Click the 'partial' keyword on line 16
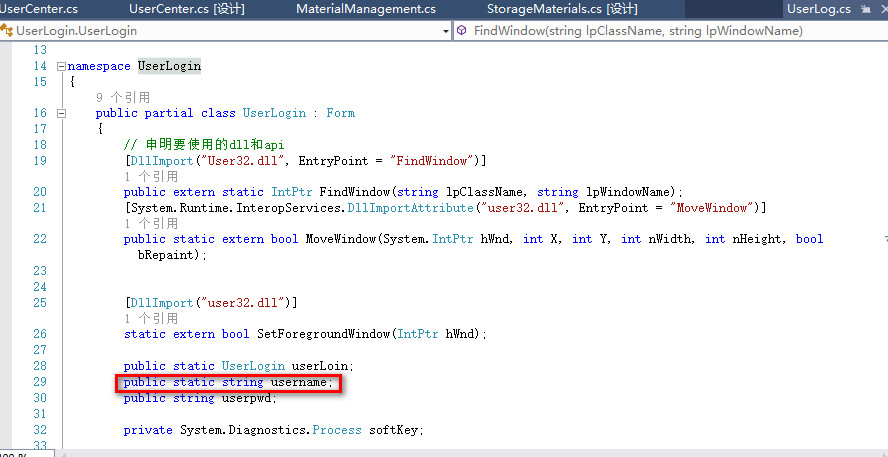 click(x=169, y=113)
